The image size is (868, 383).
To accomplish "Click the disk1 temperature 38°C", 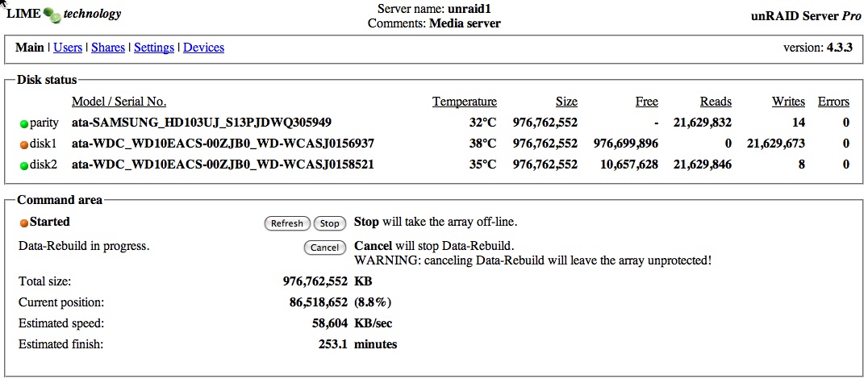I will point(482,144).
